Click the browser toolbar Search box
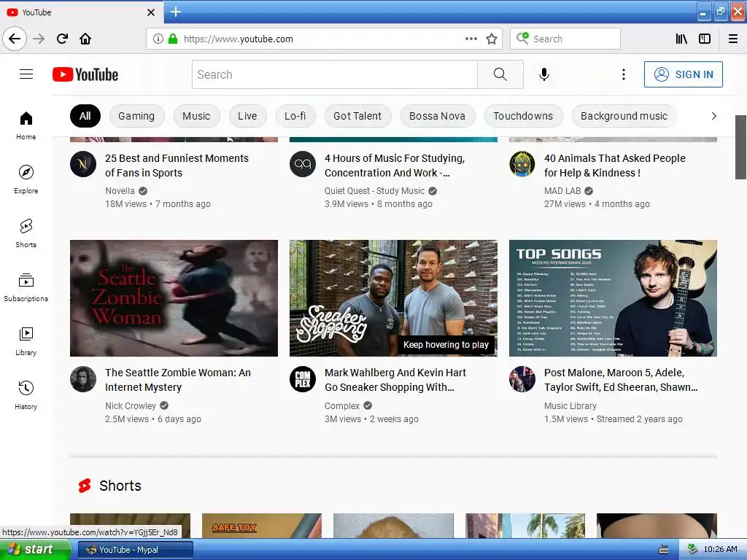This screenshot has height=560, width=747. click(x=565, y=39)
